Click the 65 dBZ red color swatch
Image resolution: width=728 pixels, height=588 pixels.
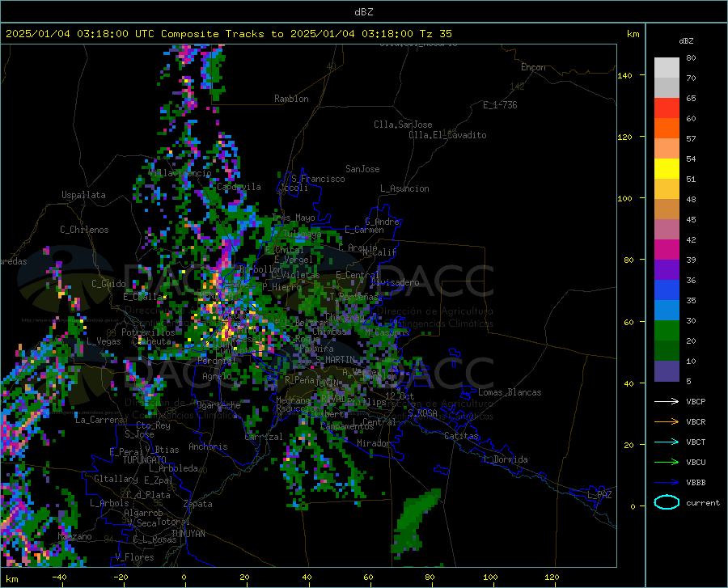click(667, 108)
